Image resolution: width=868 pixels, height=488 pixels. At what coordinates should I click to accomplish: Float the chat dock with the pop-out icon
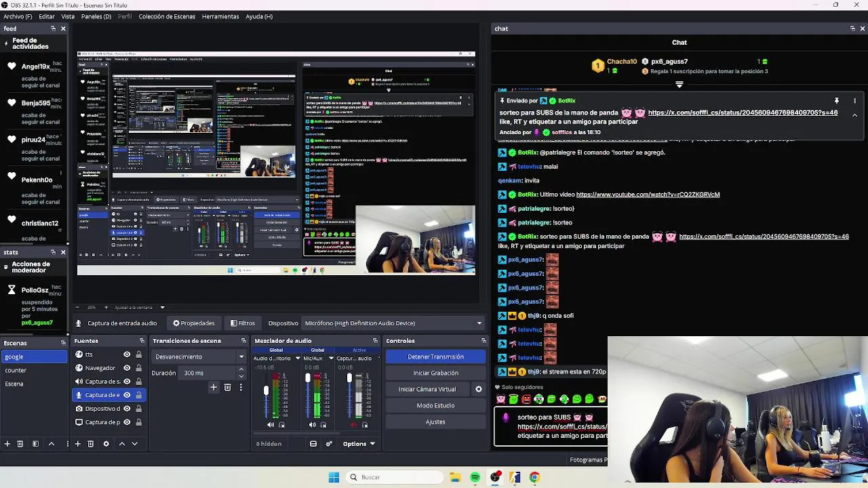pos(852,28)
